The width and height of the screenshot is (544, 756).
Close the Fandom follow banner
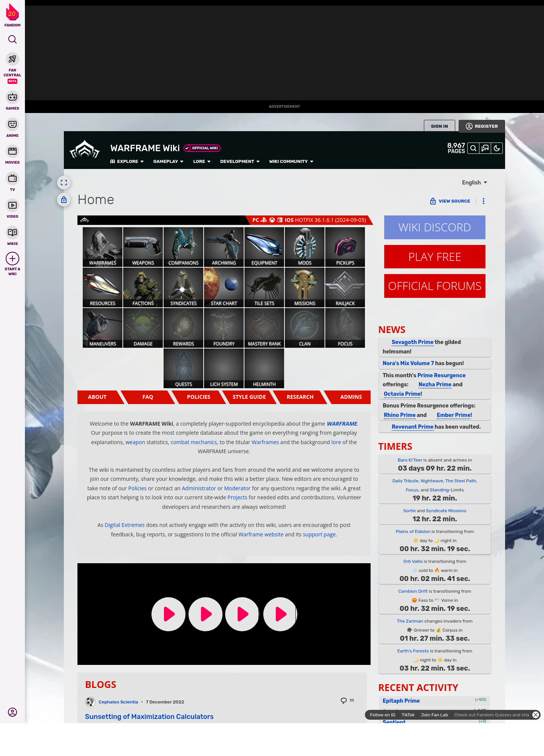pos(536,715)
